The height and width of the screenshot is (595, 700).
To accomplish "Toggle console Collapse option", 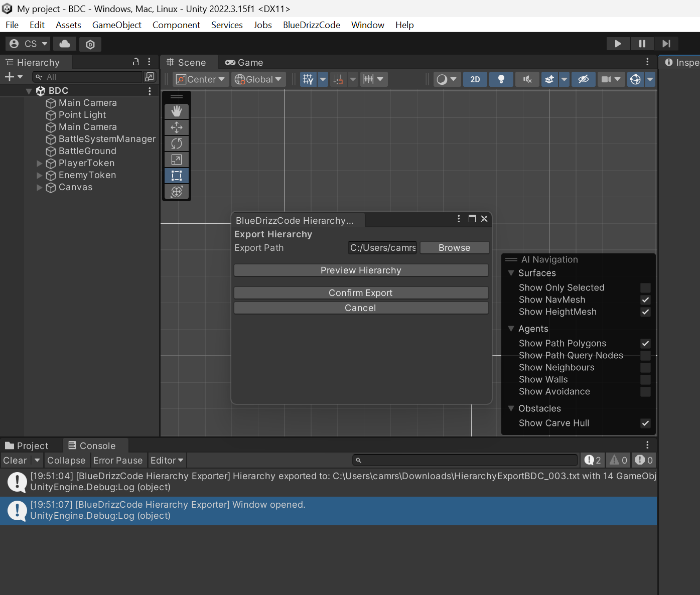I will click(x=66, y=460).
